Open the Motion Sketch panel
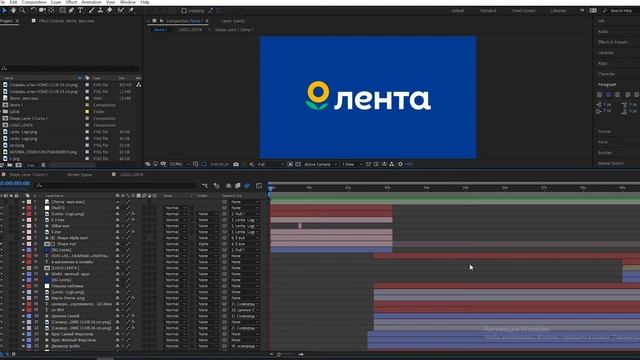The width and height of the screenshot is (640, 360). [611, 163]
